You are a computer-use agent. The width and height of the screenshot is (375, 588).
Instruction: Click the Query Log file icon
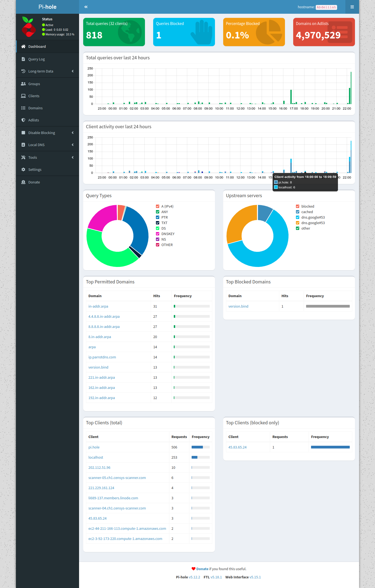point(23,59)
